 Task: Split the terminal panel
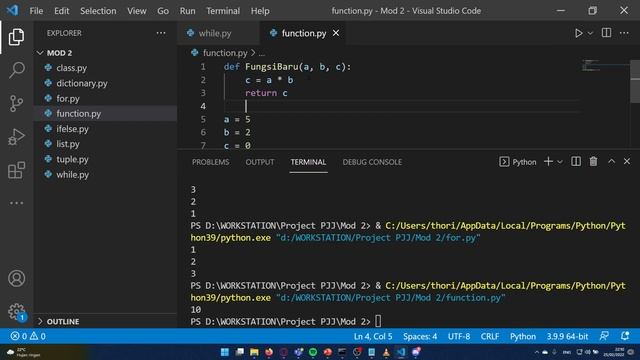click(x=576, y=162)
